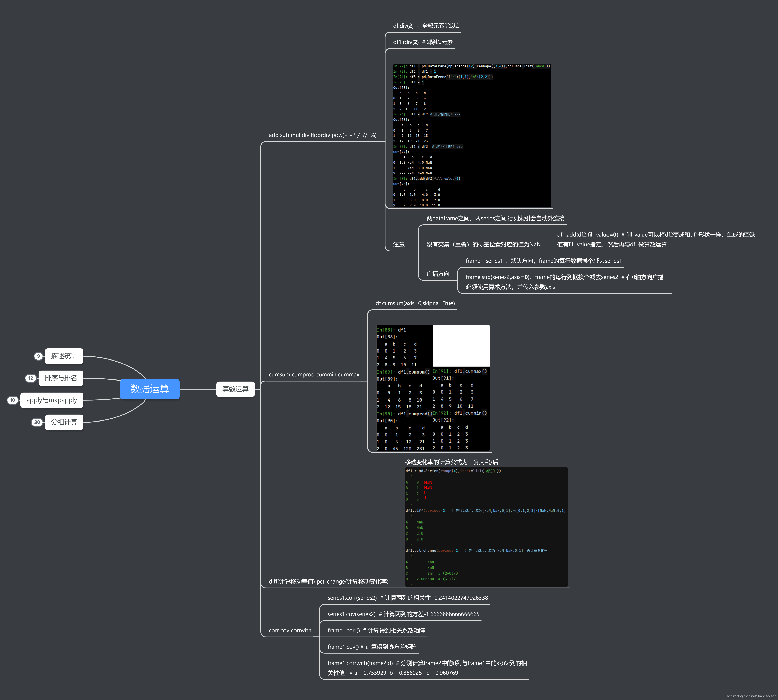Expand 排序与排名 via its 12 badge
Screen dimensions: 778x700
click(31, 378)
